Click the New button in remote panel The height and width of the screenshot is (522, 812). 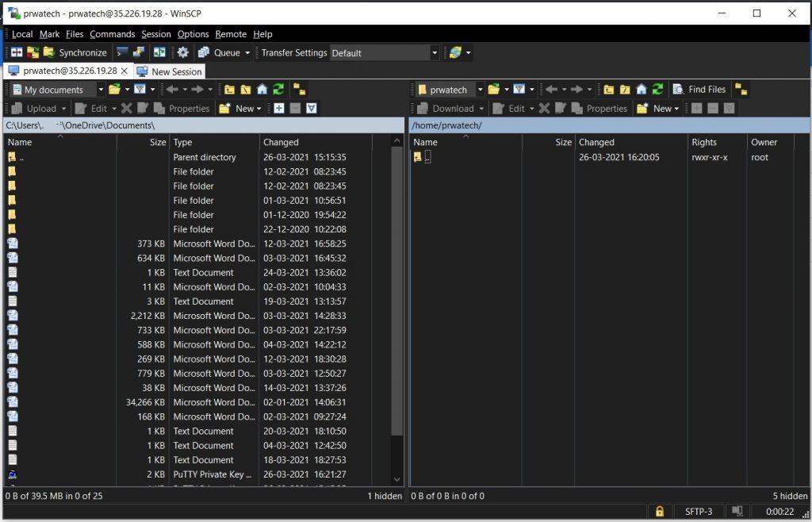658,108
